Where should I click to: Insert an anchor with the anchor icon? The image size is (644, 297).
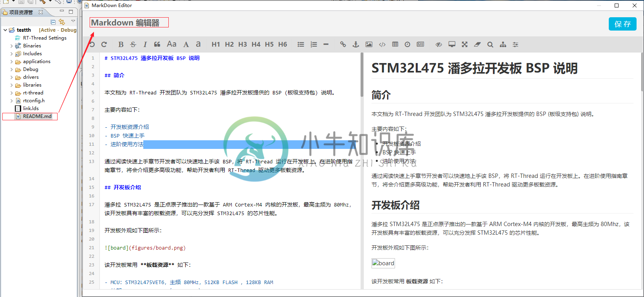click(356, 44)
